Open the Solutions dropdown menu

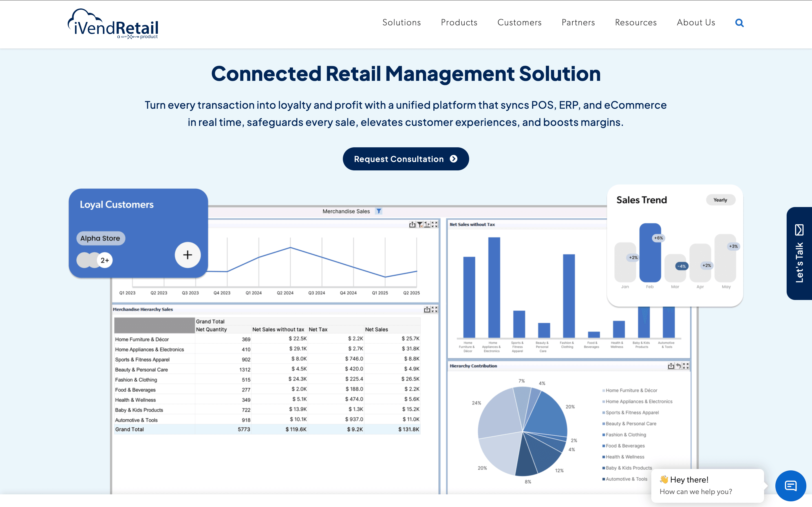402,23
